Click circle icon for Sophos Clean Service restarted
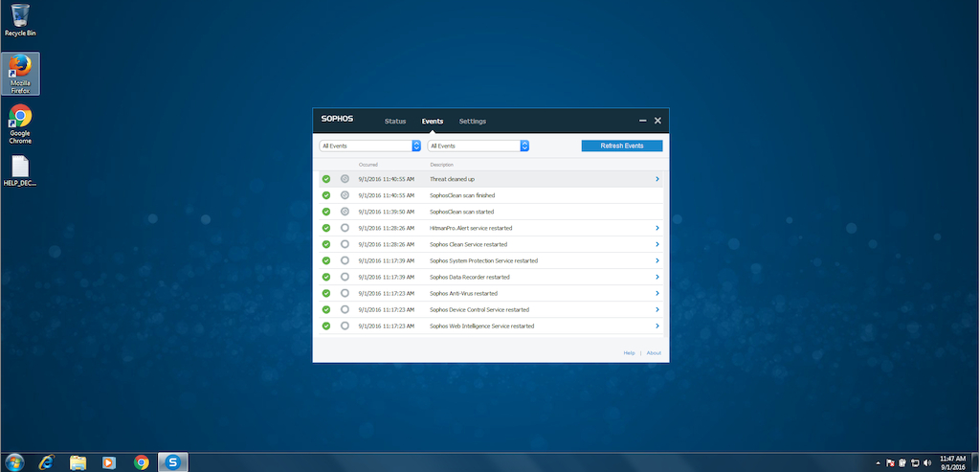This screenshot has width=980, height=472. [345, 244]
